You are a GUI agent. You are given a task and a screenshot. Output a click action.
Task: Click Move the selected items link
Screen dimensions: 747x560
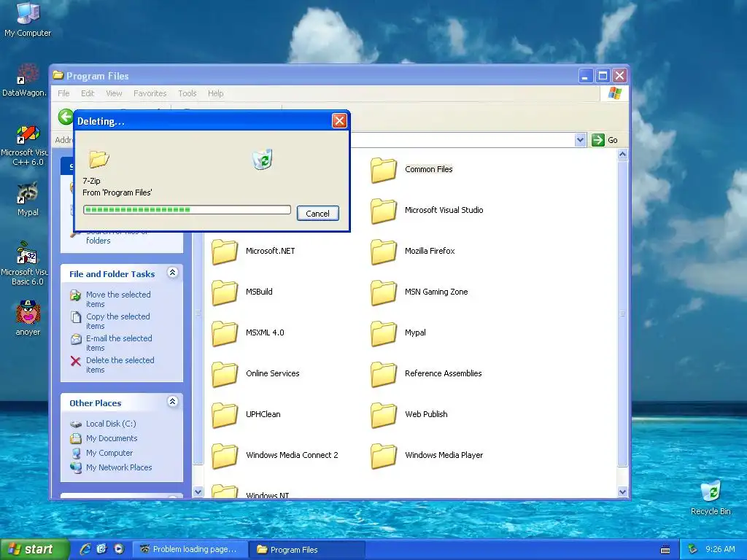click(x=118, y=299)
